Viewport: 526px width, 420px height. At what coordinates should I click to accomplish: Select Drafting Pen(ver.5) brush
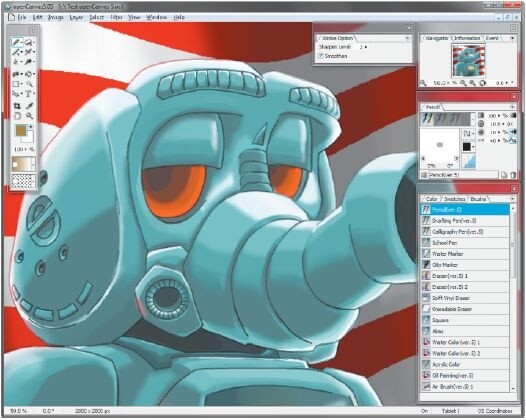465,221
